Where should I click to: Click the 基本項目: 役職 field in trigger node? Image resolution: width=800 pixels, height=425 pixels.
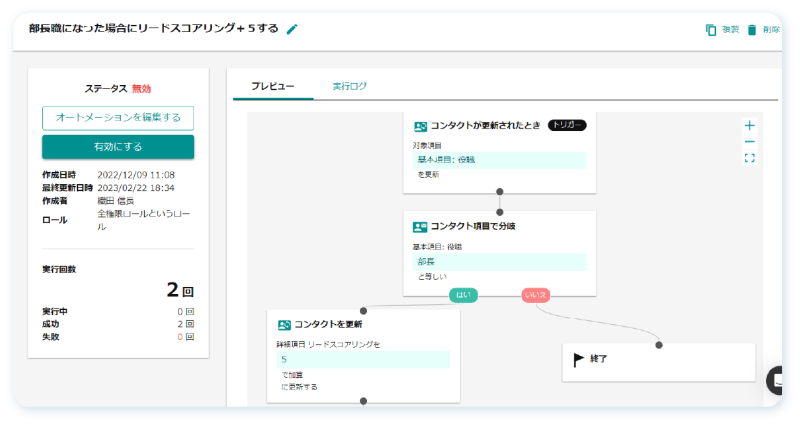[499, 160]
